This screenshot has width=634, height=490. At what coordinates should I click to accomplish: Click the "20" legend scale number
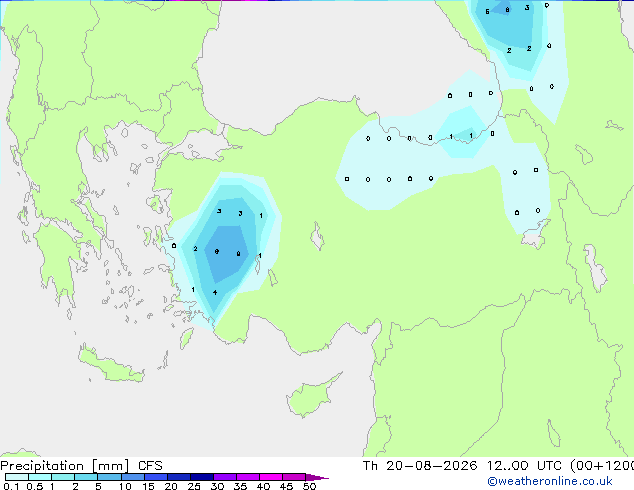(171, 486)
